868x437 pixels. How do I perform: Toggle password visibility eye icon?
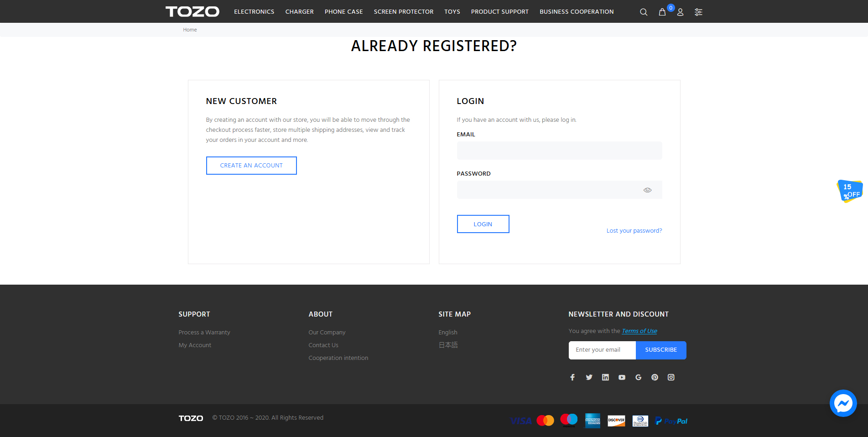pyautogui.click(x=647, y=190)
